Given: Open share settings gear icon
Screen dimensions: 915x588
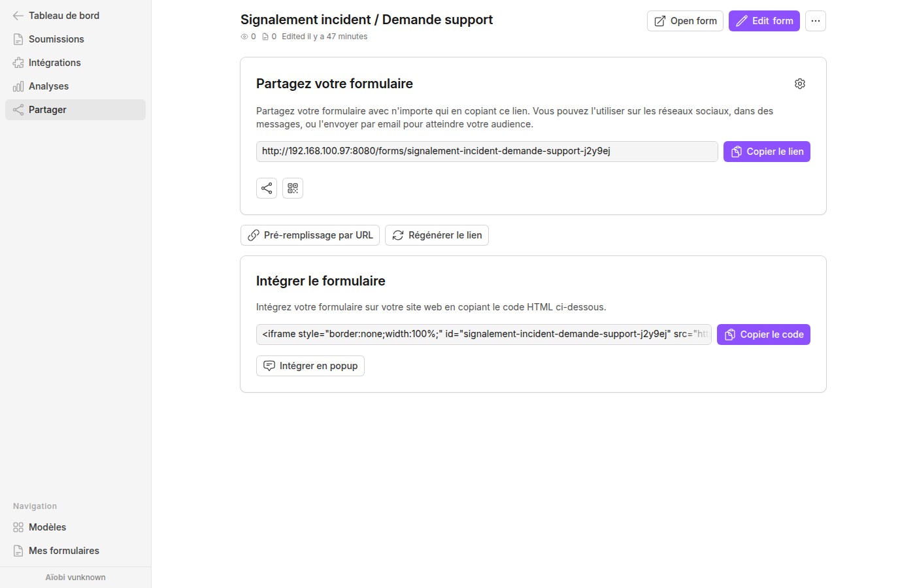Looking at the screenshot, I should coord(800,84).
